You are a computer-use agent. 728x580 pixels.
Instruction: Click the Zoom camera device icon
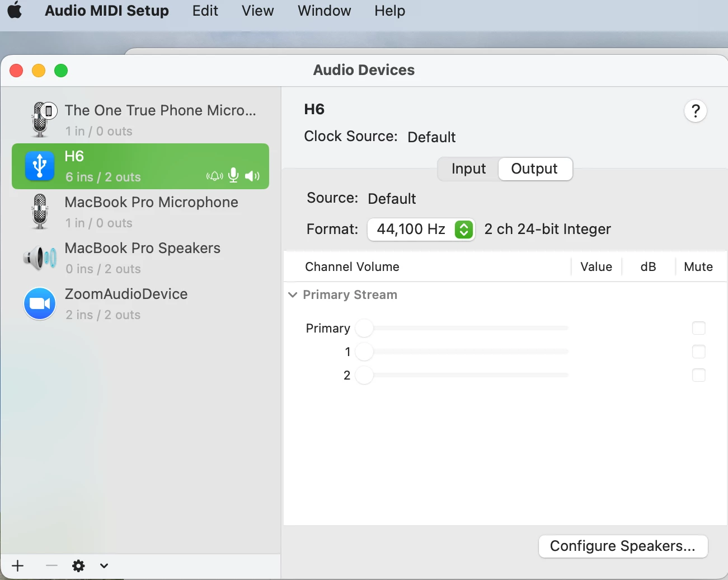(40, 303)
